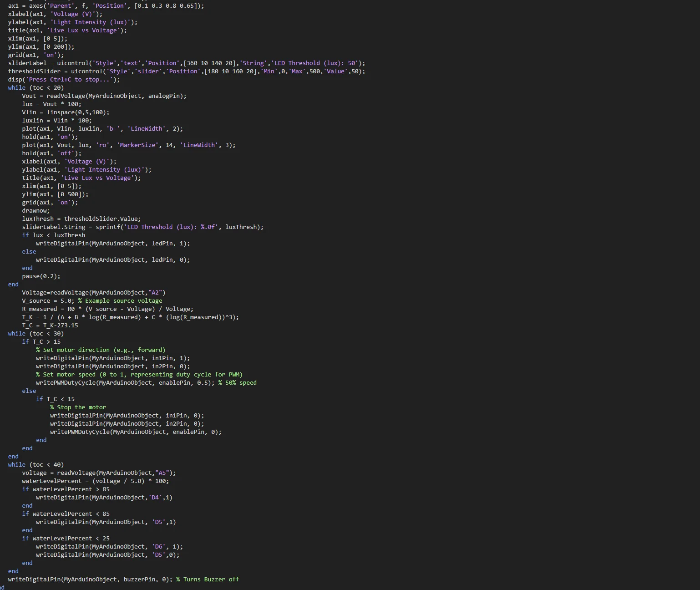Image resolution: width=700 pixels, height=590 pixels.
Task: Click the "sliderLabel.String = sprintf" line
Action: (143, 227)
